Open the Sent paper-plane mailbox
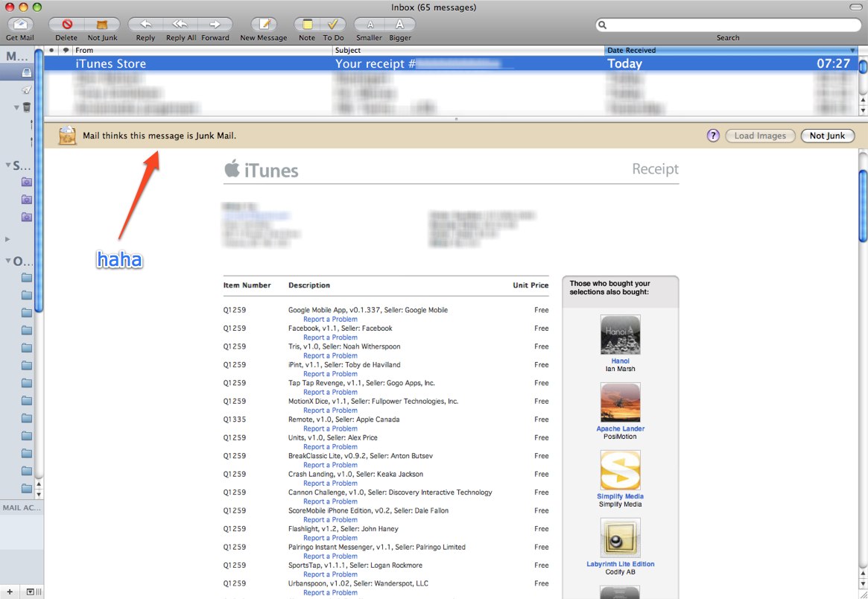 27,89
